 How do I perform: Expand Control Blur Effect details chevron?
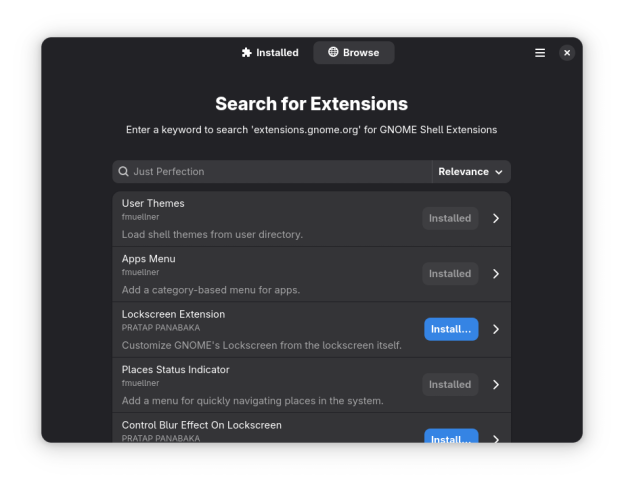pyautogui.click(x=496, y=438)
